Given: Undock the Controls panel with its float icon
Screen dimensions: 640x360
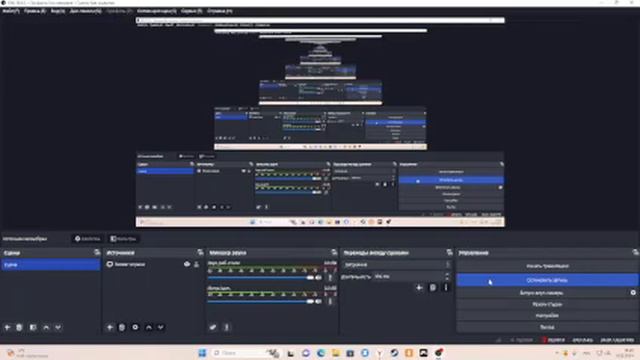Looking at the screenshot, I should coord(635,253).
